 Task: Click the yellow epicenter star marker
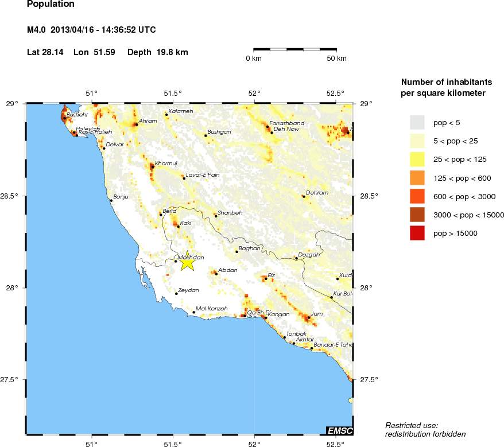188,262
